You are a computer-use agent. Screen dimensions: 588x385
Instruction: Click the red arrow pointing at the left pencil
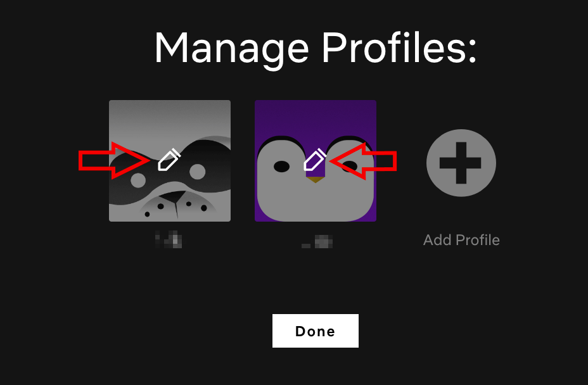click(114, 160)
